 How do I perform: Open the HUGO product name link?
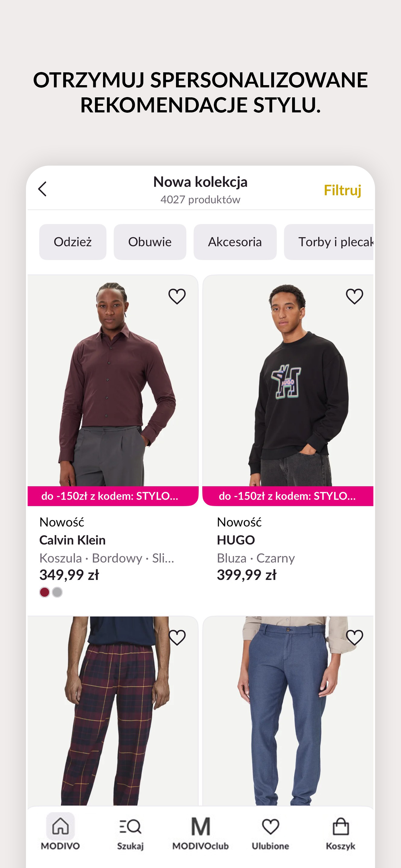[x=236, y=540]
